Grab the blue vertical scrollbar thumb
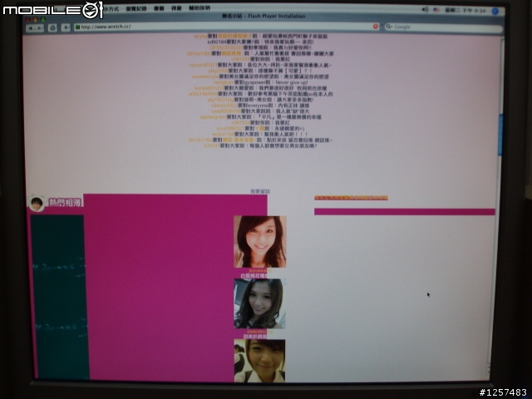This screenshot has height=399, width=532. click(500, 135)
